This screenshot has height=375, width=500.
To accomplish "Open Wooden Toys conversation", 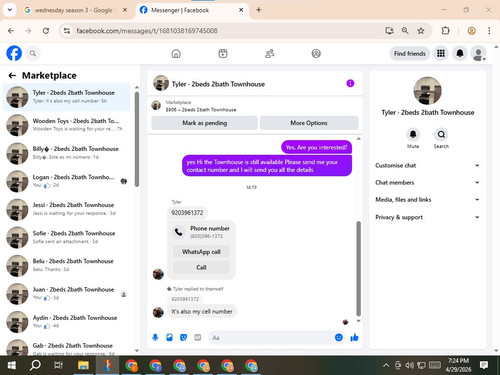I will click(x=66, y=125).
